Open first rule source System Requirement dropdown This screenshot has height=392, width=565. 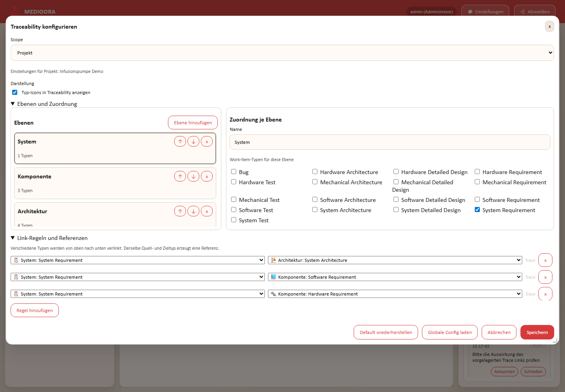(x=138, y=260)
